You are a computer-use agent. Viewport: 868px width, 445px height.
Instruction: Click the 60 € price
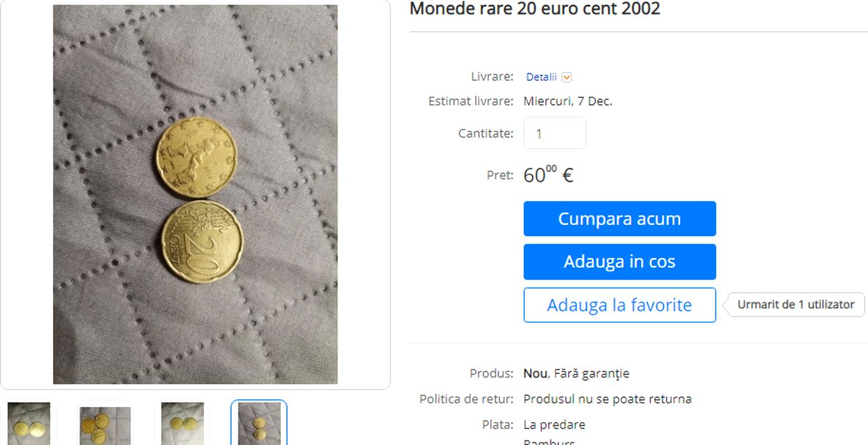(548, 175)
